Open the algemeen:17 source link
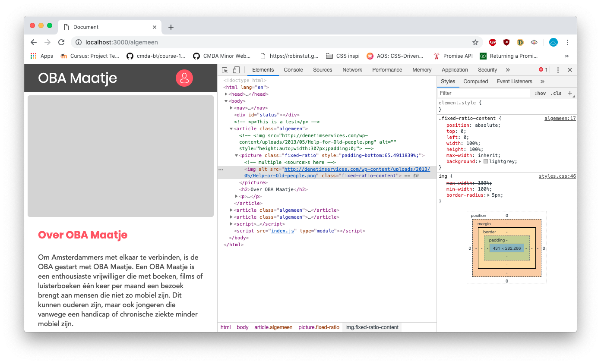 (x=560, y=118)
